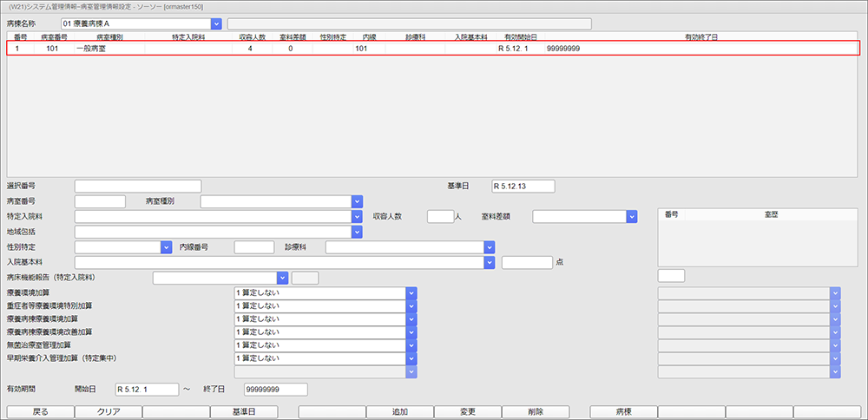The width and height of the screenshot is (868, 420).
Task: Open the 療養環境加算 dropdown
Action: tap(411, 292)
